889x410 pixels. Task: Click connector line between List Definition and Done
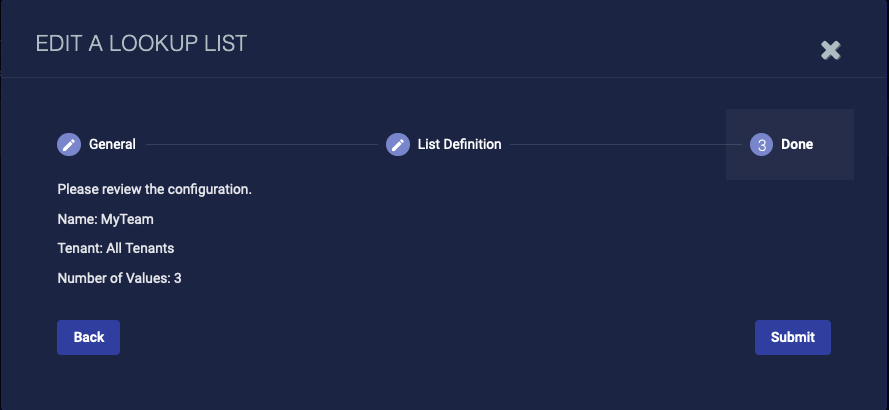[x=625, y=145]
